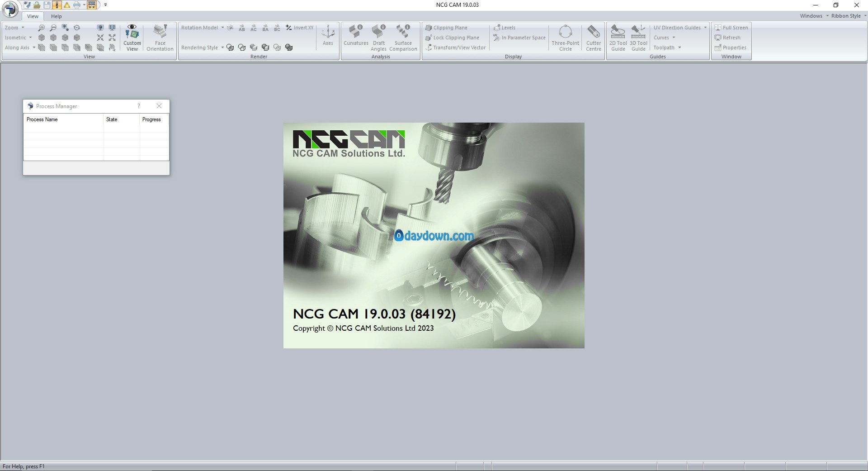Toggle the Clipping Plane display
The width and height of the screenshot is (868, 471).
[x=447, y=28]
